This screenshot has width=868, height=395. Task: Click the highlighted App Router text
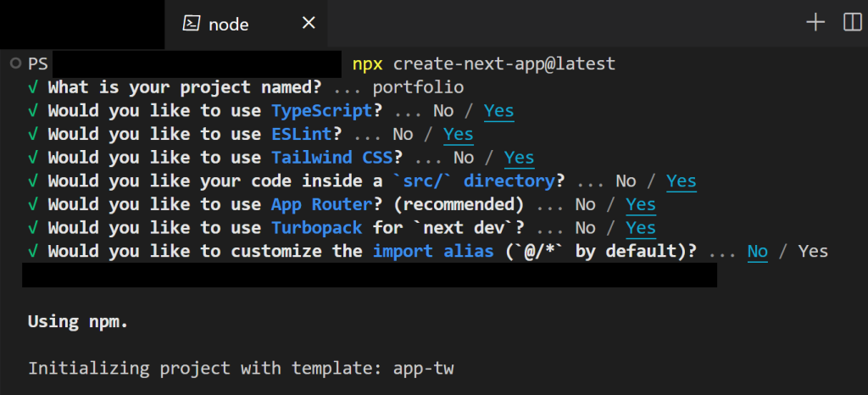point(321,204)
